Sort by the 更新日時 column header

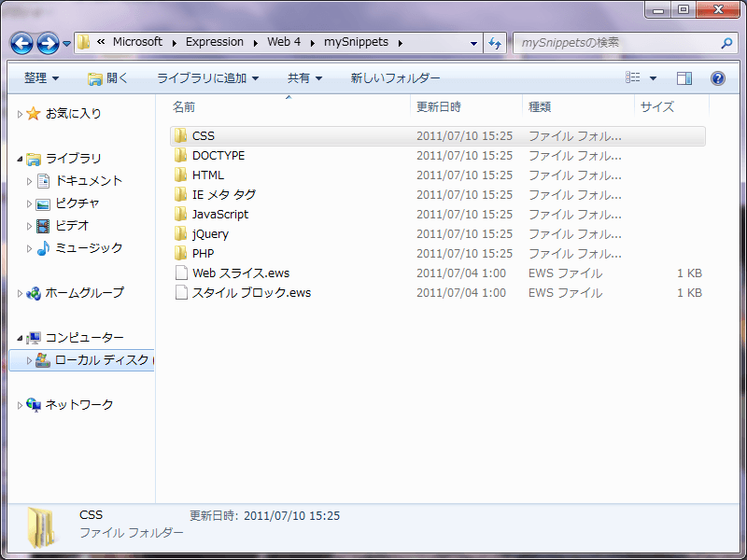tap(466, 106)
